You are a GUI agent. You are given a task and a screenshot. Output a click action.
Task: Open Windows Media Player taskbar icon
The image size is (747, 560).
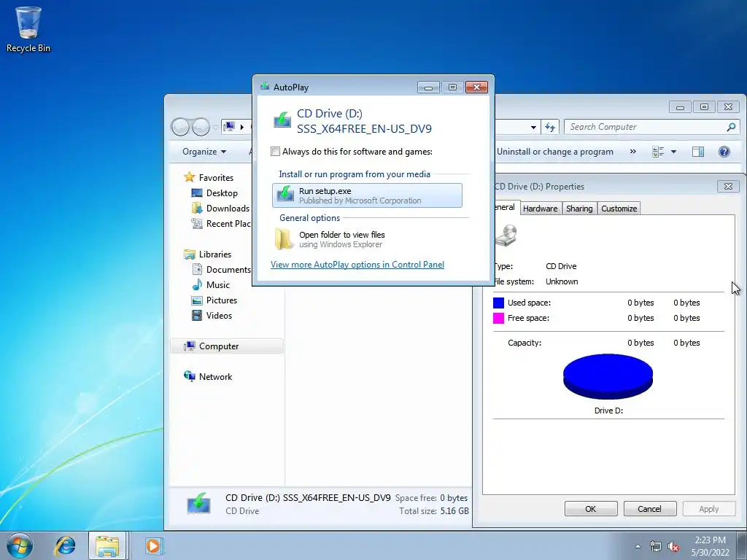(153, 545)
